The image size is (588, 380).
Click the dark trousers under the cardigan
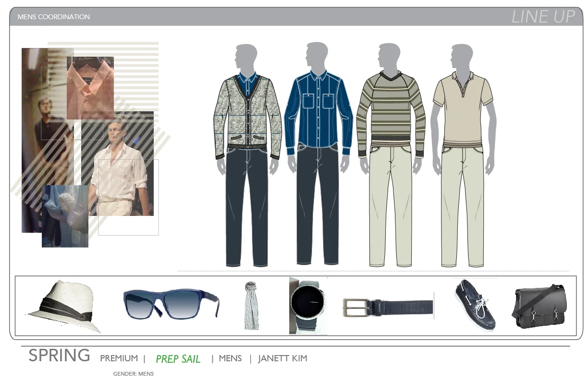pyautogui.click(x=247, y=207)
